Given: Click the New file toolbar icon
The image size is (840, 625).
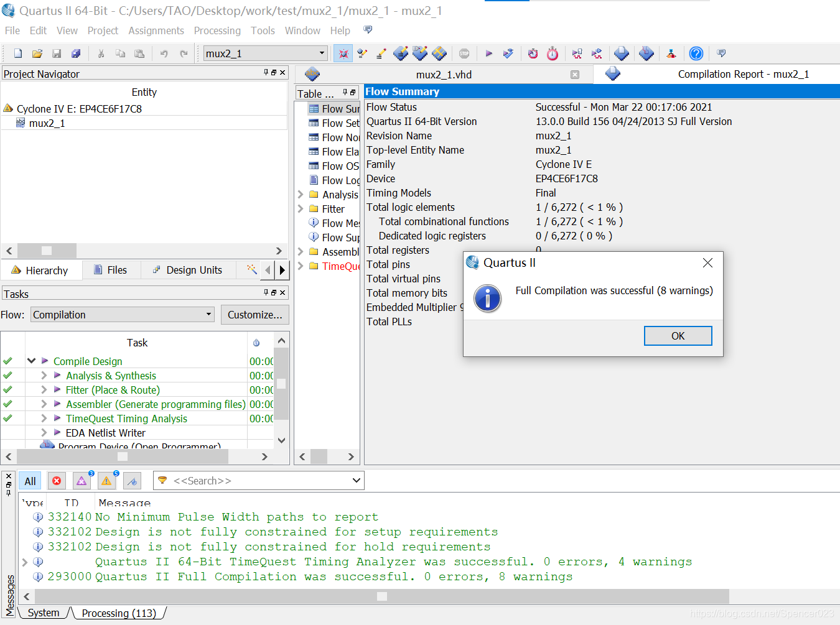Looking at the screenshot, I should coord(18,53).
